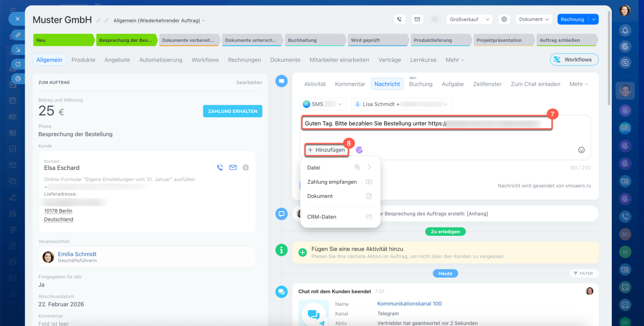Image resolution: width=644 pixels, height=326 pixels.
Task: Click the CoPilot AI icon beside Hinzufügen
Action: click(x=359, y=150)
